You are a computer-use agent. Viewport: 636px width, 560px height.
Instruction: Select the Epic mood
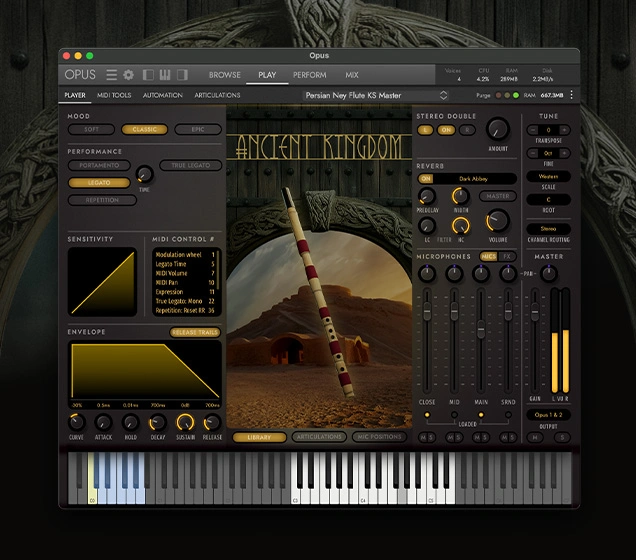[198, 129]
